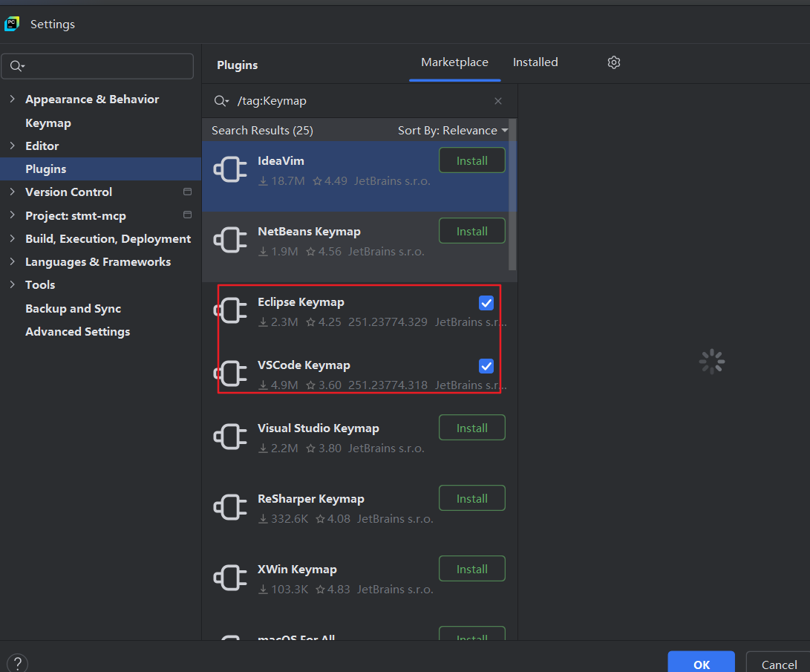Image resolution: width=810 pixels, height=672 pixels.
Task: Click the PyCharm logo in title bar
Action: point(12,24)
